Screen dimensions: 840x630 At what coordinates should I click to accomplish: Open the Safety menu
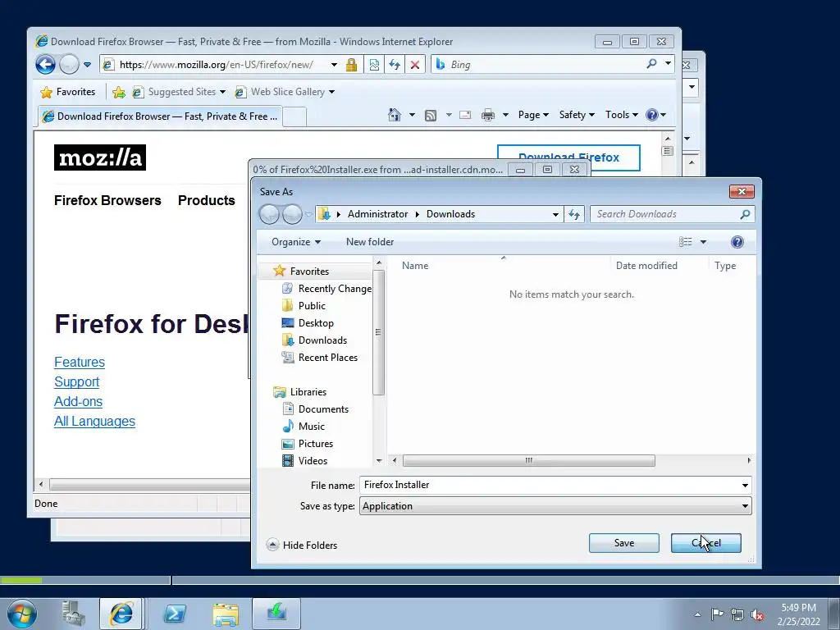point(577,115)
